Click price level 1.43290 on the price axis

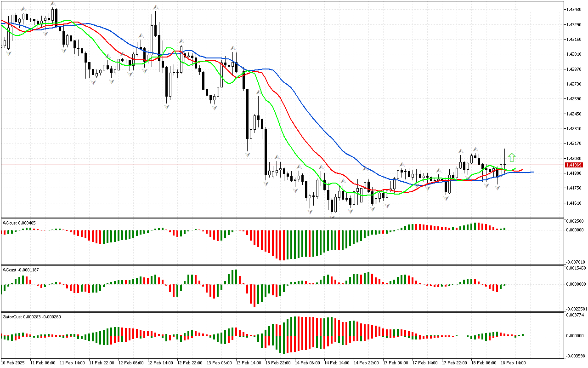(x=574, y=24)
